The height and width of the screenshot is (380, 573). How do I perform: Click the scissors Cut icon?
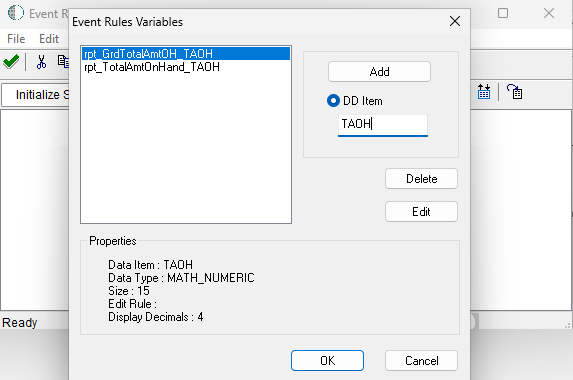click(x=41, y=62)
